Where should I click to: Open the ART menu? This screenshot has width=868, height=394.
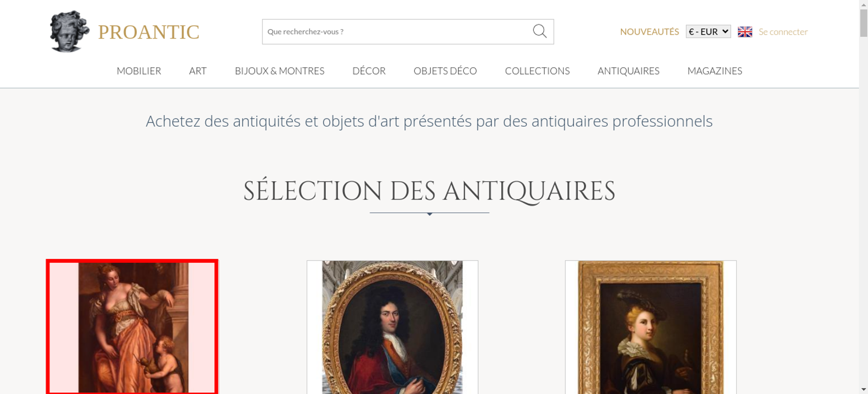(198, 71)
